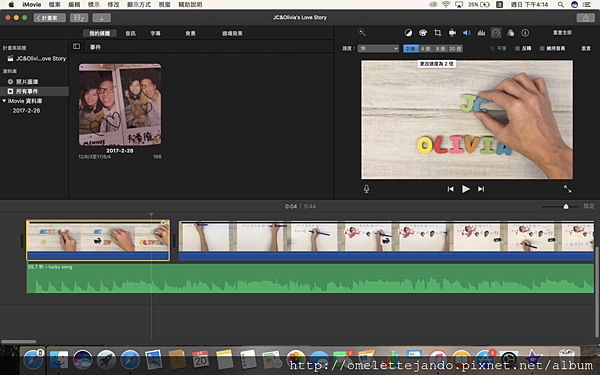Select the whiteboard drawing clip in timeline
The image size is (600, 375).
pyautogui.click(x=386, y=240)
